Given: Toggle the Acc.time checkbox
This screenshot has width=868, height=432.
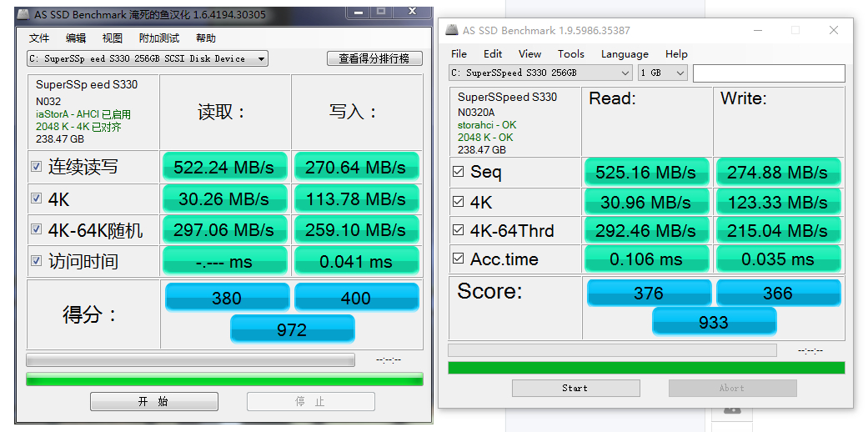Looking at the screenshot, I should click(458, 258).
